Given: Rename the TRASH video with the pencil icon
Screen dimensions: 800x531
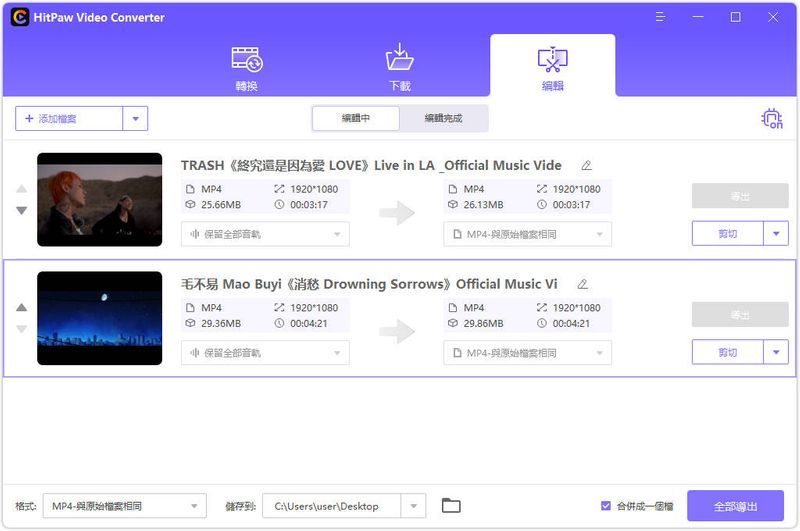Looking at the screenshot, I should pyautogui.click(x=587, y=165).
